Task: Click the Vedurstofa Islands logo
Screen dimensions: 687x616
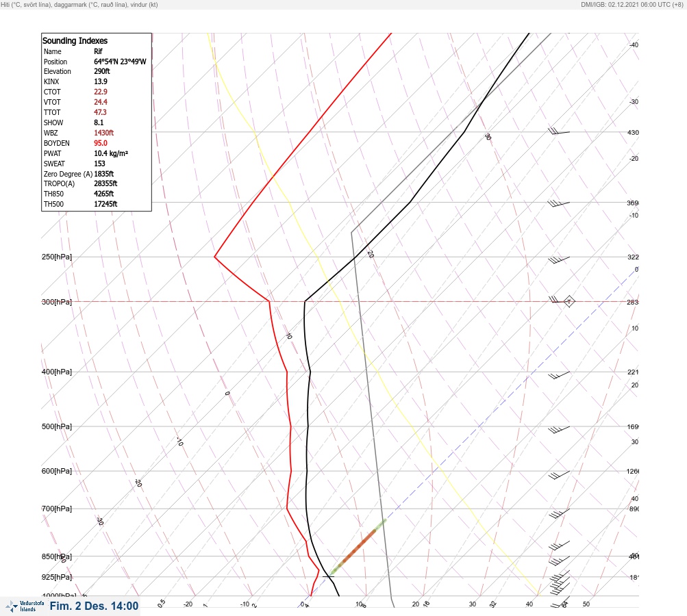Action: pos(25,606)
